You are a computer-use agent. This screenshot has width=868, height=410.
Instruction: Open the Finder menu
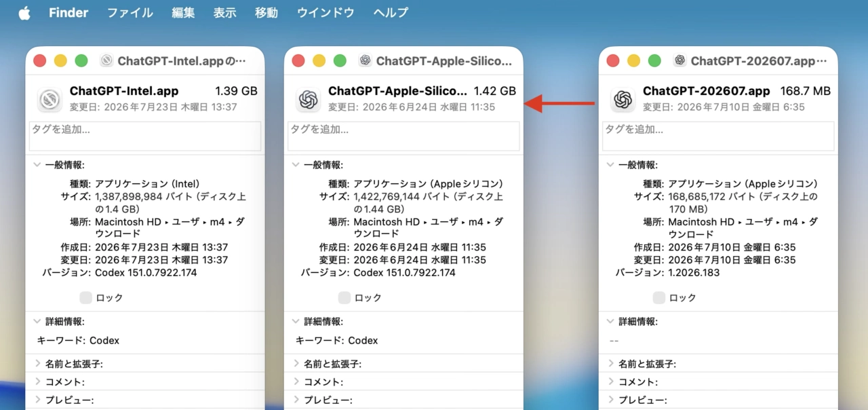point(68,13)
